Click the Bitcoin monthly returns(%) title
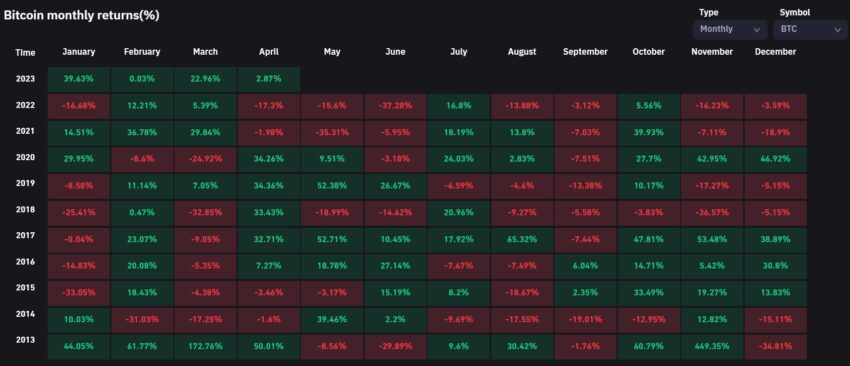The image size is (850, 366). pyautogui.click(x=82, y=15)
